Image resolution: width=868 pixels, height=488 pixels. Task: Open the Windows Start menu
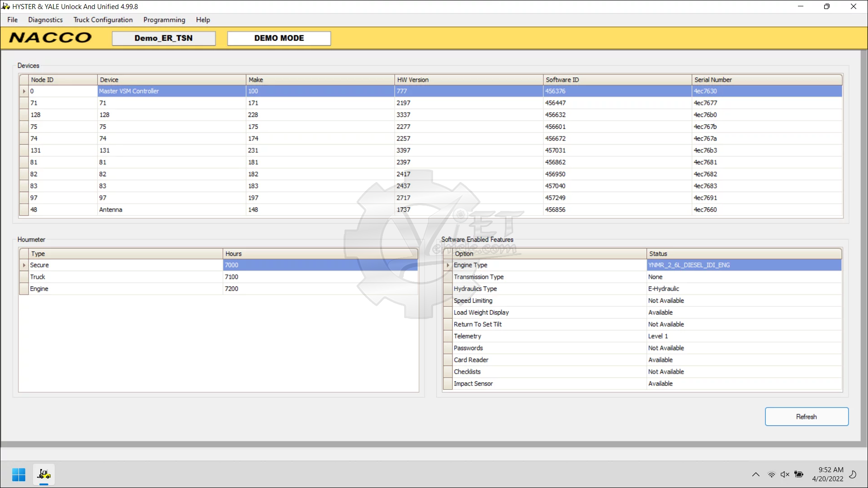click(x=19, y=474)
